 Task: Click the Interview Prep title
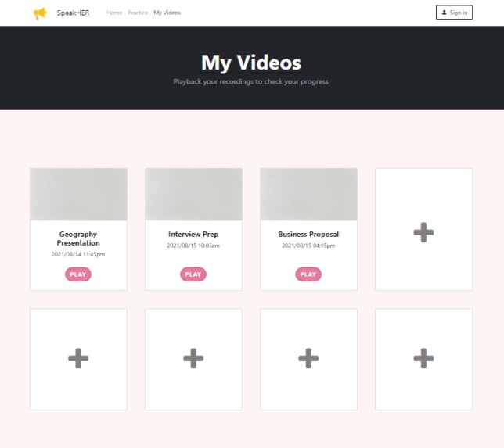coord(193,235)
